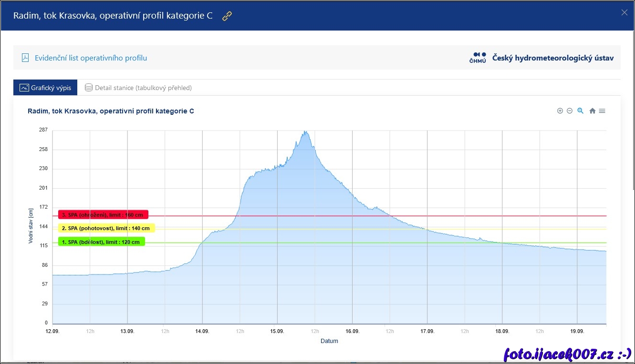The height and width of the screenshot is (364, 635).
Task: Reset chart zoom with the home icon
Action: (592, 111)
